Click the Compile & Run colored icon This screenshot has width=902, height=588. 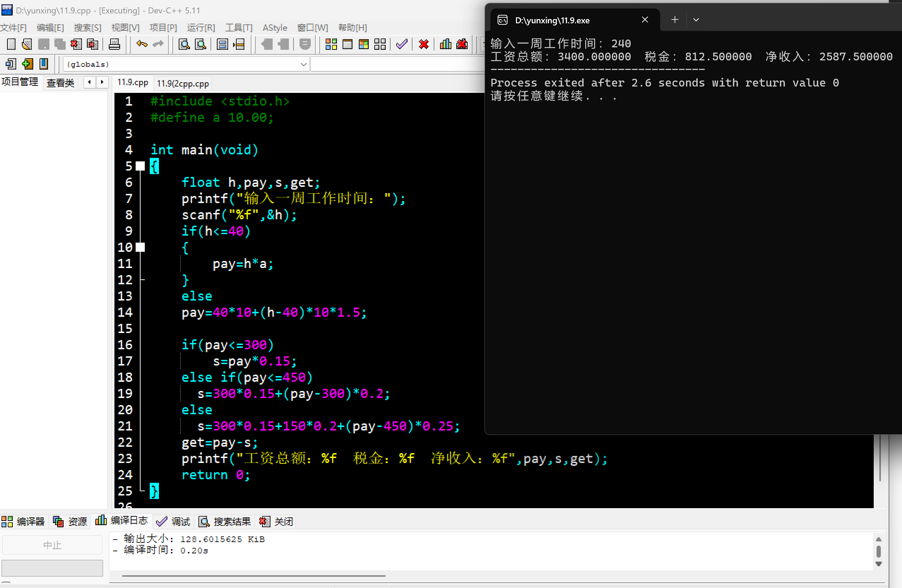(363, 44)
